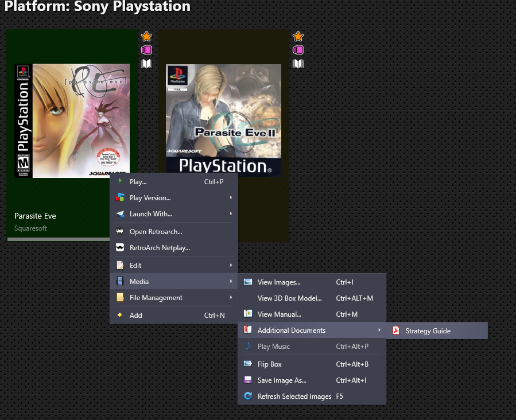Click the Parasite Eve game title
This screenshot has width=516, height=420.
pos(35,216)
